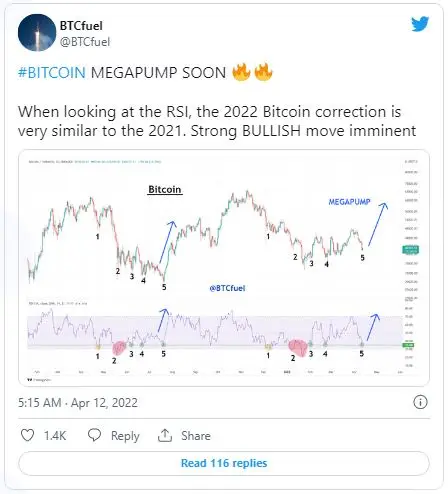Click the MEGAPUMP label on chart

349,202
